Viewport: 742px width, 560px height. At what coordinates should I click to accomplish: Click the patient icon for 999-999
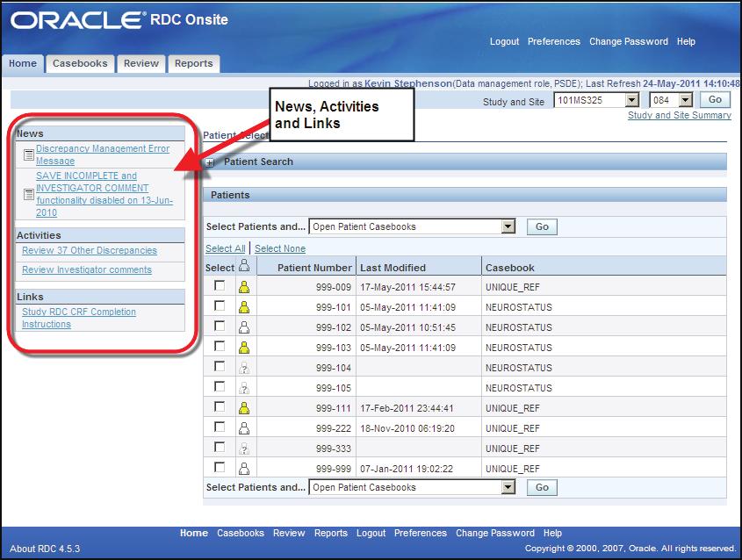244,469
